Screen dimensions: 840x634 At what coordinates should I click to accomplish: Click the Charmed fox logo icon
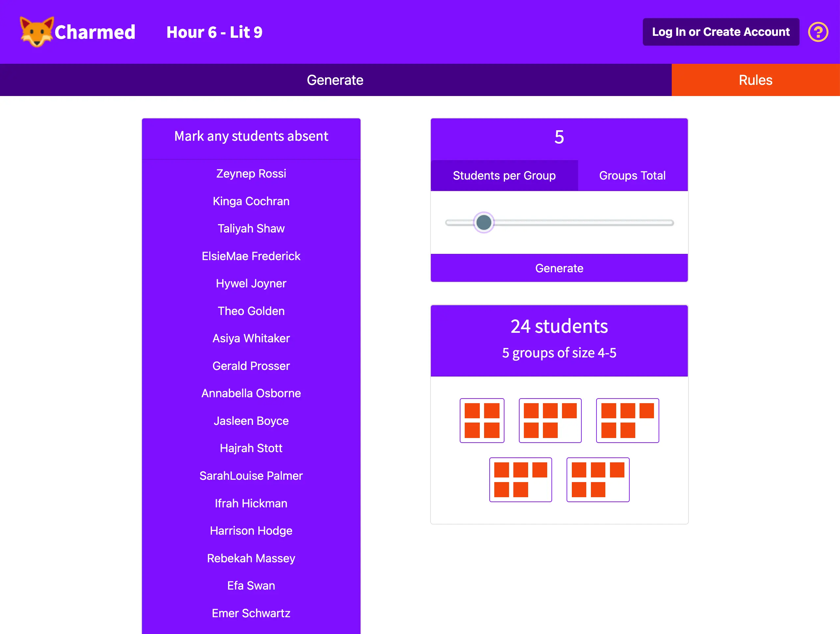click(x=36, y=32)
